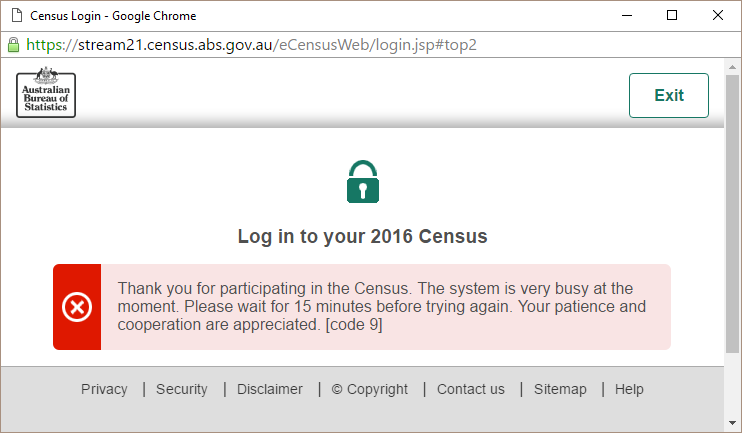
Task: Open the Sitemap footer link
Action: click(x=560, y=389)
